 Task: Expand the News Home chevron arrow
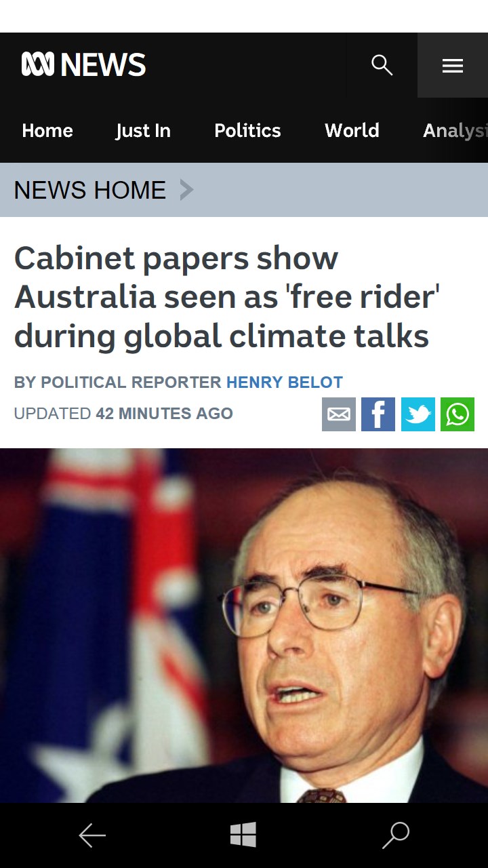tap(186, 190)
